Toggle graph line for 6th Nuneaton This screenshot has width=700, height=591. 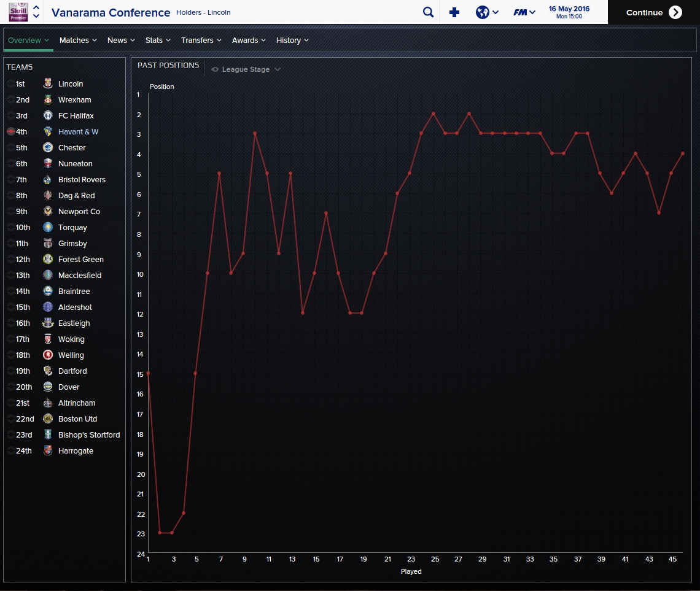10,163
